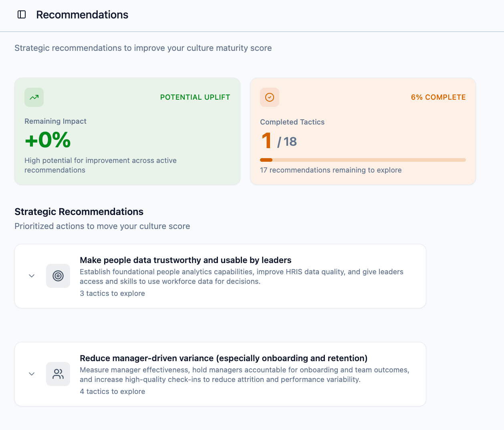504x430 pixels.
Task: Click the Recommendations page title
Action: 82,15
